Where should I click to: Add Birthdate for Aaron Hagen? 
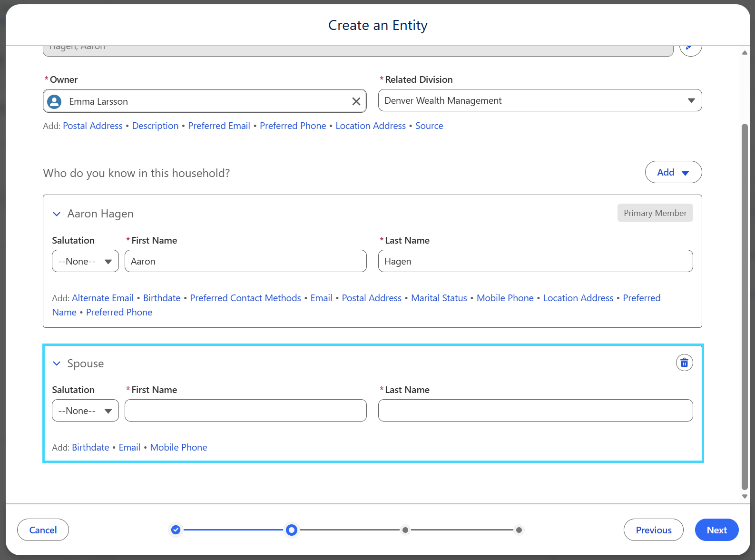point(162,298)
